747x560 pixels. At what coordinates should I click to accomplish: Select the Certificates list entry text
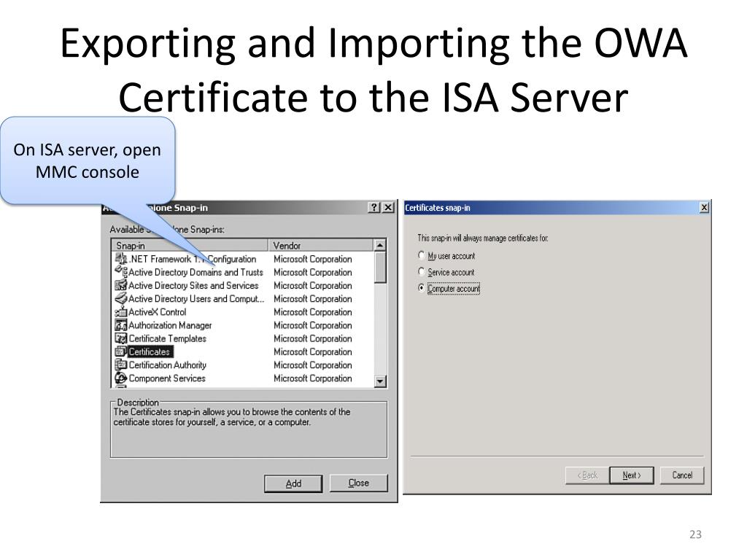149,352
